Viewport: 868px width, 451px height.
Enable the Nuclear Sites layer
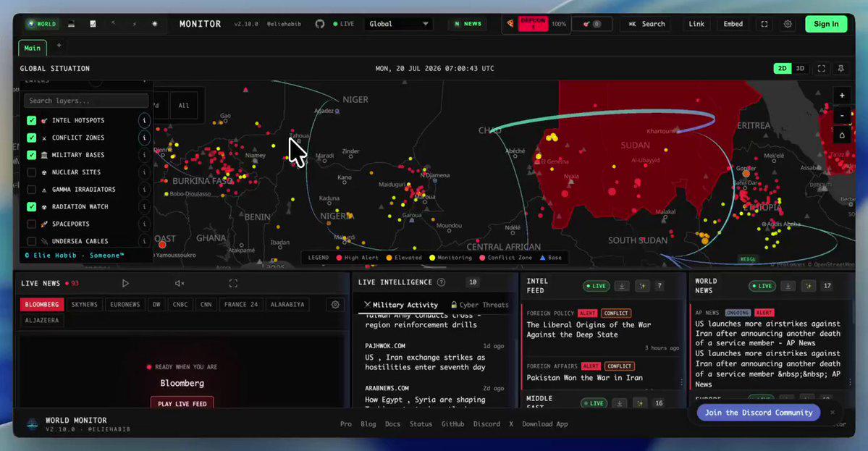[x=32, y=172]
